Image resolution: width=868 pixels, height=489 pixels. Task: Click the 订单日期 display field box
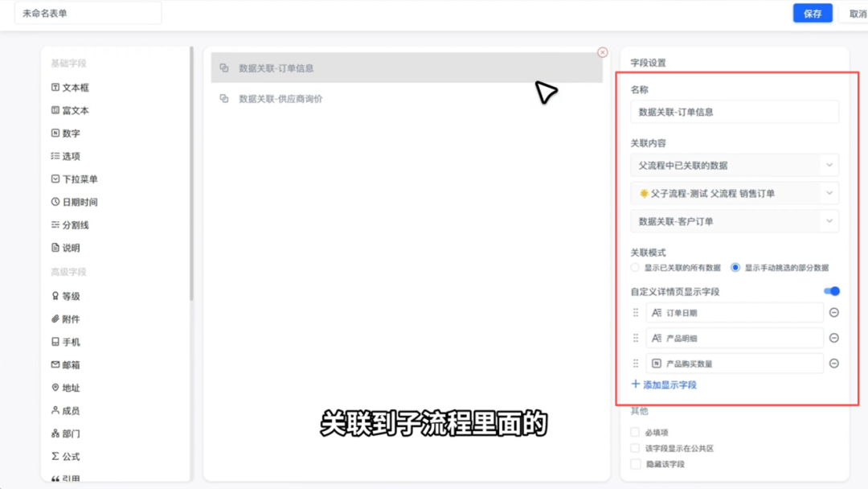[735, 312]
